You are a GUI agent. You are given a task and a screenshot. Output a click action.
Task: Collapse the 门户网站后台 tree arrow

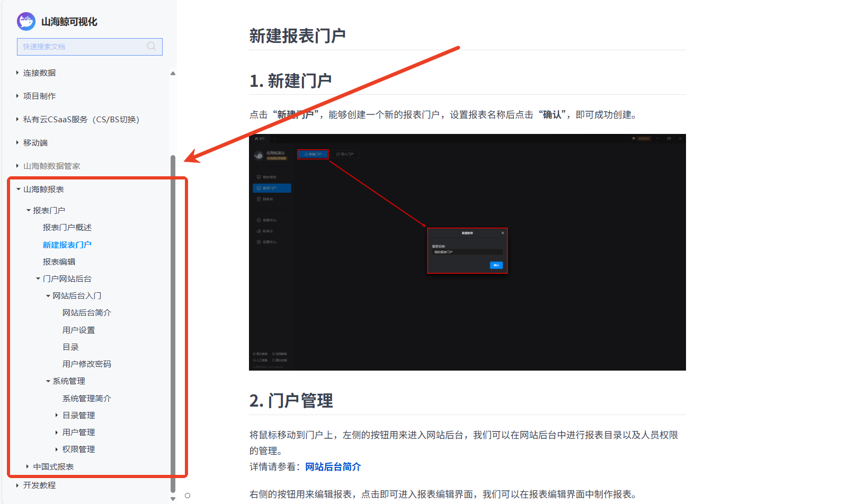tap(38, 278)
